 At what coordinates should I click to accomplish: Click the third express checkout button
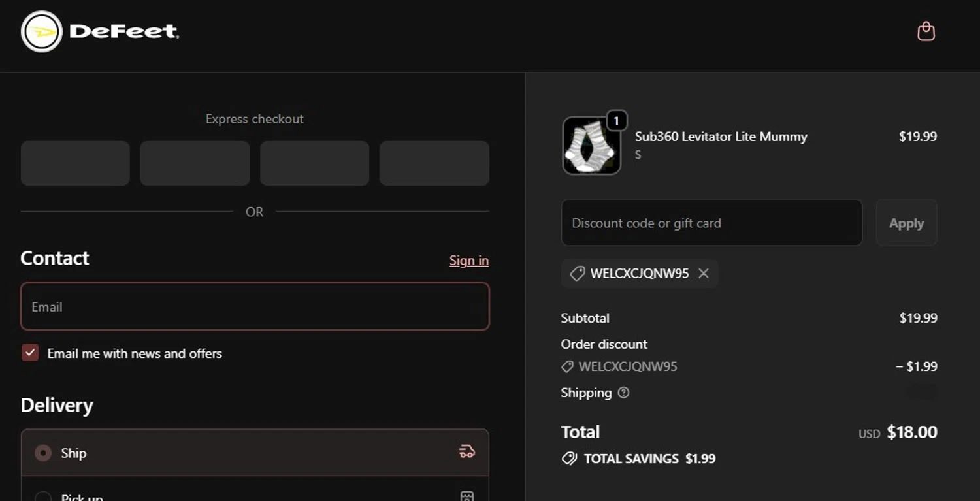coord(314,163)
